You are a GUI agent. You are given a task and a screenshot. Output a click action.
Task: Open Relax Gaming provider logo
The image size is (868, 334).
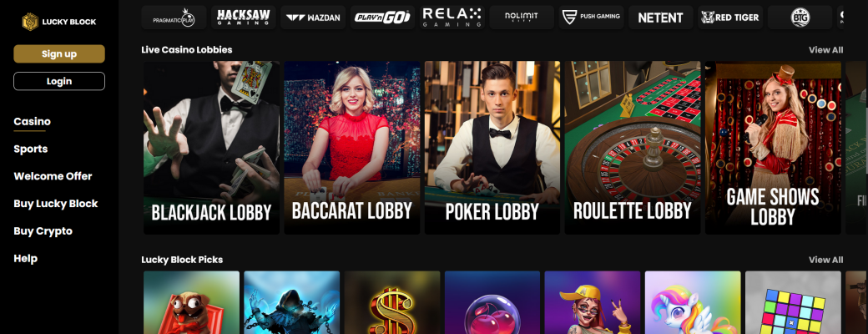coord(452,18)
